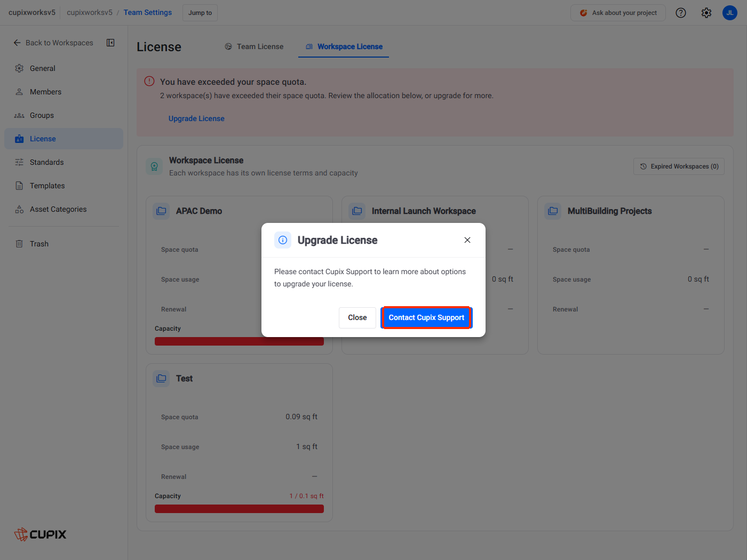Open Expired Workspaces (0) button

(x=679, y=166)
